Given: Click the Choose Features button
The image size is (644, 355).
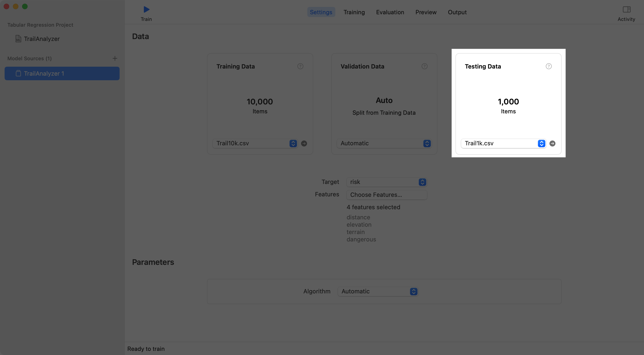Looking at the screenshot, I should (x=387, y=195).
